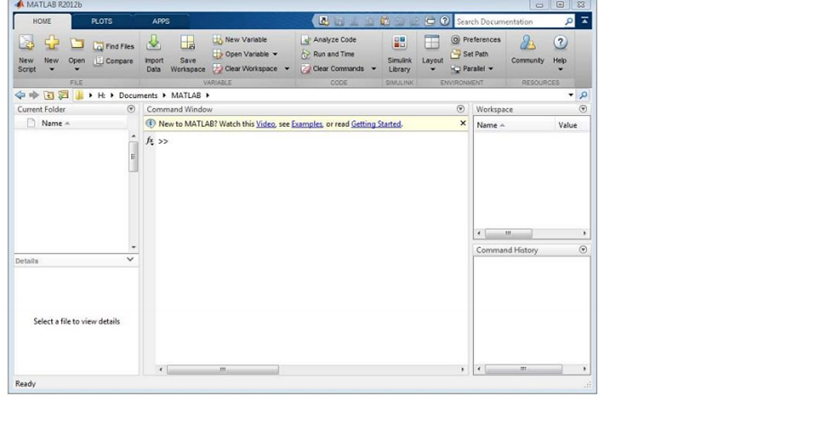
Task: Click the ribbon Help question-mark icon
Action: pos(560,43)
